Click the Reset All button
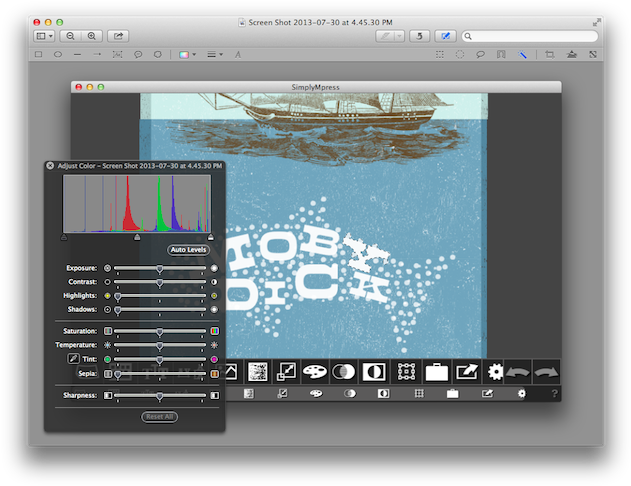The width and height of the screenshot is (631, 486). [x=159, y=417]
